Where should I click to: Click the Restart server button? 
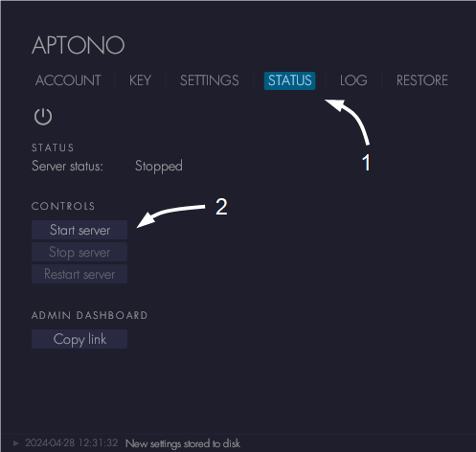pos(79,274)
